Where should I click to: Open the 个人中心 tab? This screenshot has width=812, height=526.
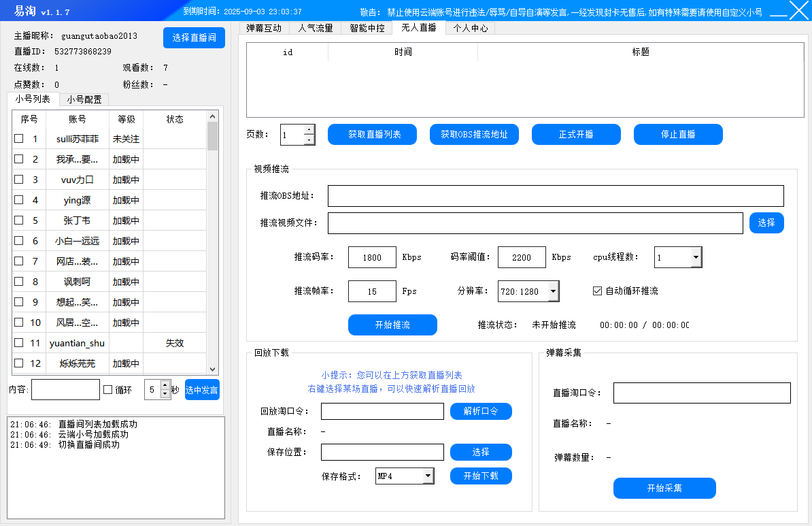coord(470,28)
